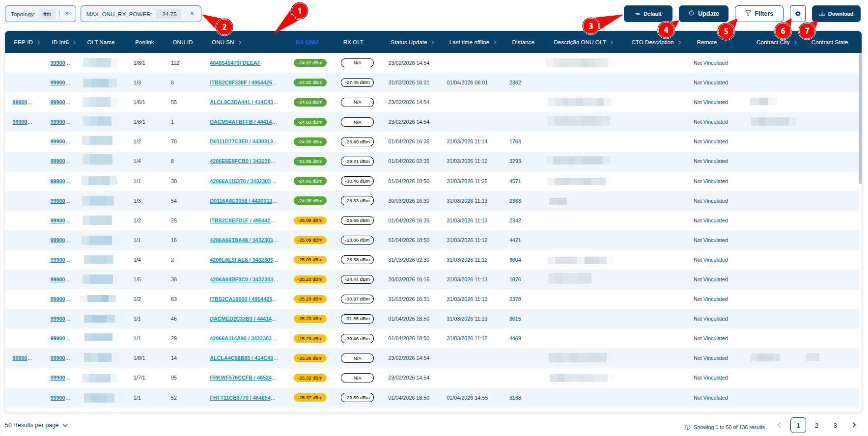The image size is (868, 436).
Task: Open ONU serial link D0111D77C3E0
Action: 244,142
